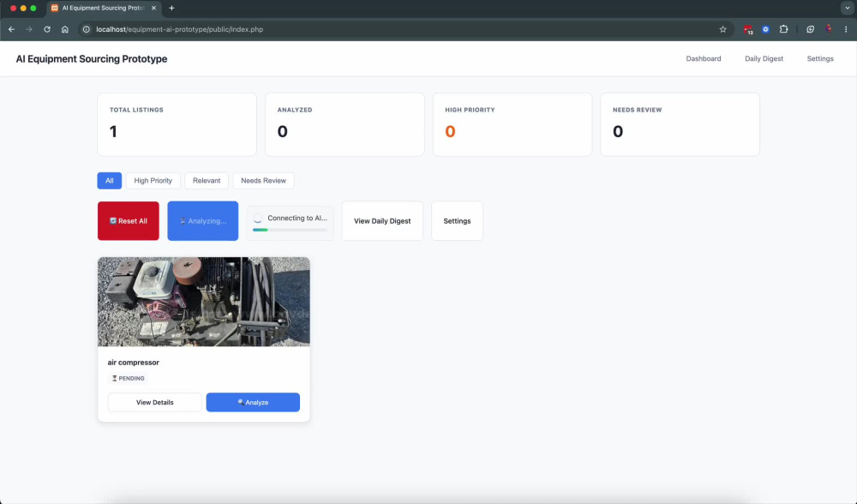857x504 pixels.
Task: Expand the tab search chevron
Action: tap(848, 9)
